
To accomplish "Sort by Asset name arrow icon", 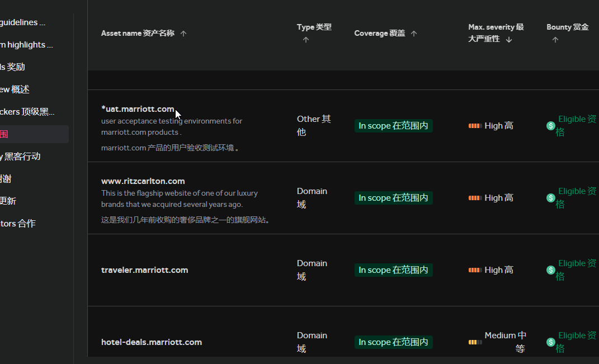I will (x=183, y=34).
